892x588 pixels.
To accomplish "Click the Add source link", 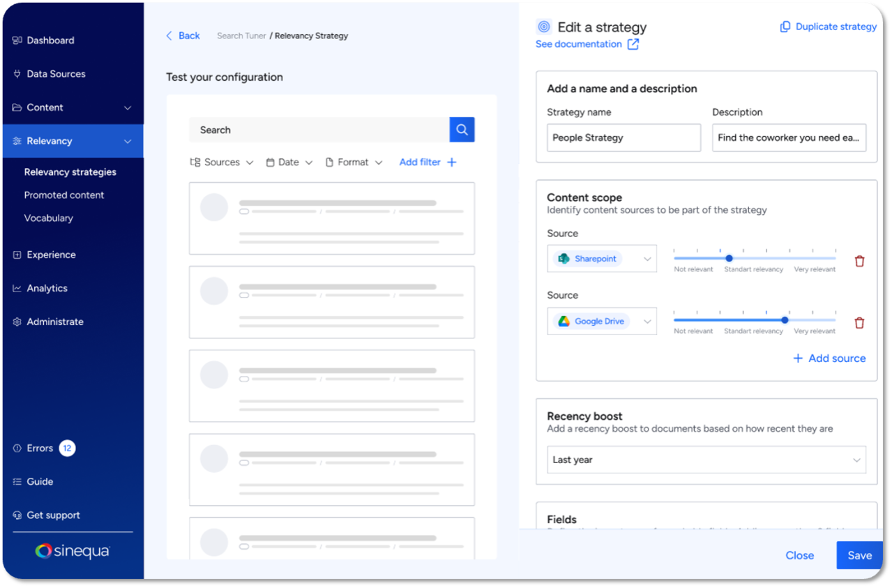I will pyautogui.click(x=829, y=359).
